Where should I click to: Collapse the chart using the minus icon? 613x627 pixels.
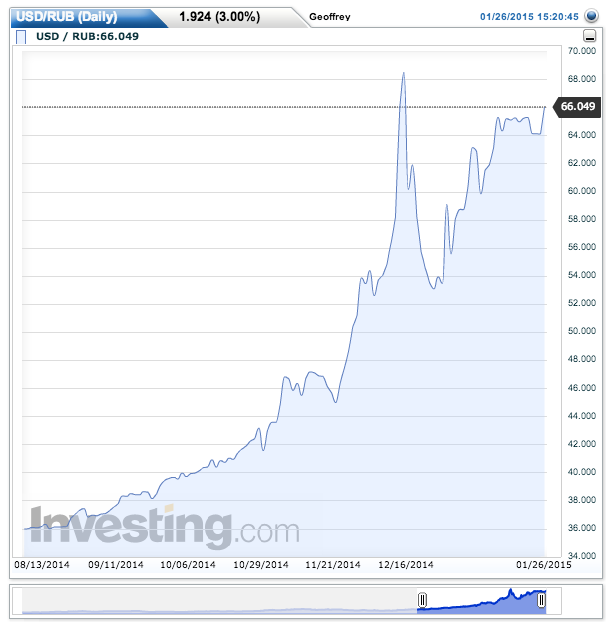tap(589, 36)
